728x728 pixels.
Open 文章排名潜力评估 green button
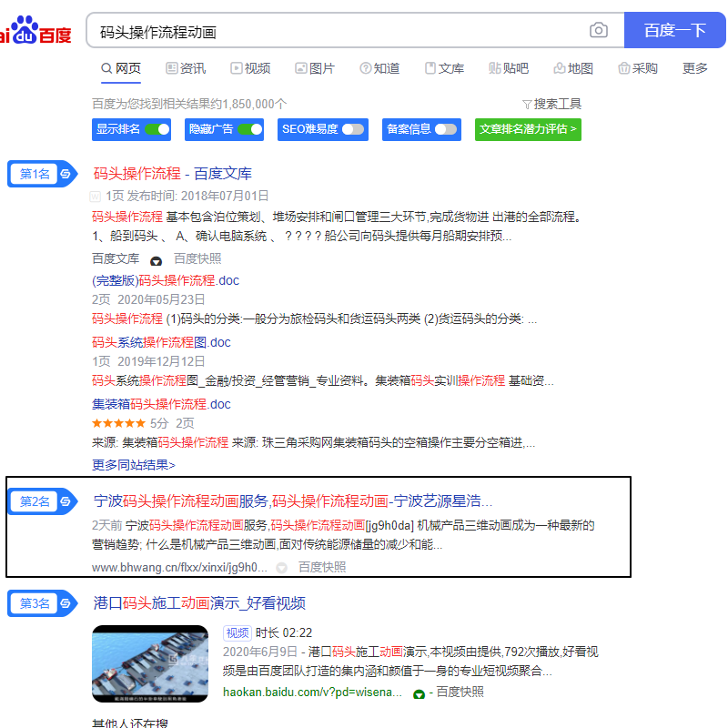528,129
